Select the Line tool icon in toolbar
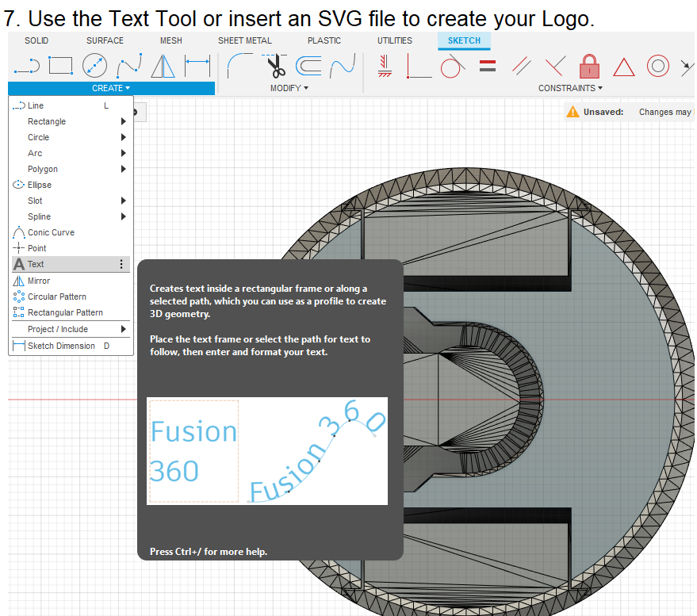This screenshot has width=697, height=616. coord(27,67)
